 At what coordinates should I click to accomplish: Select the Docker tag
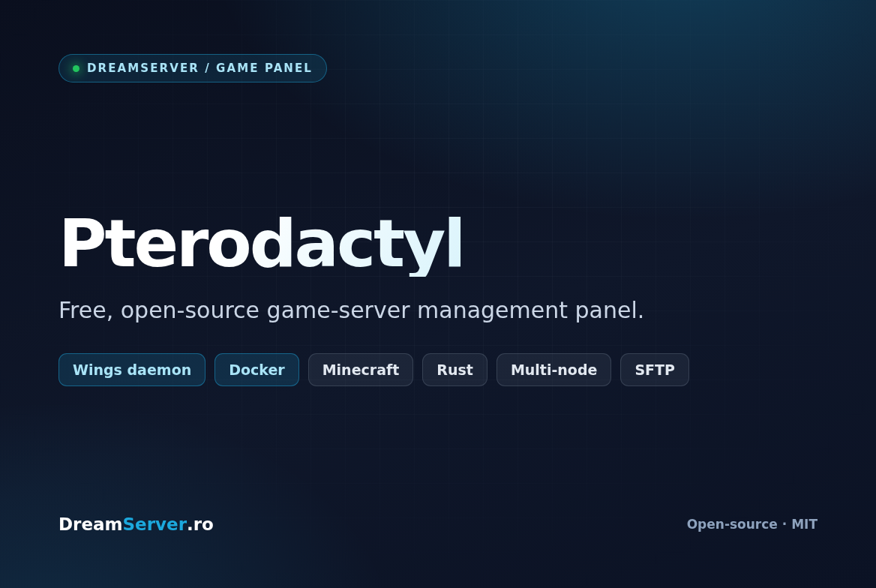(257, 370)
